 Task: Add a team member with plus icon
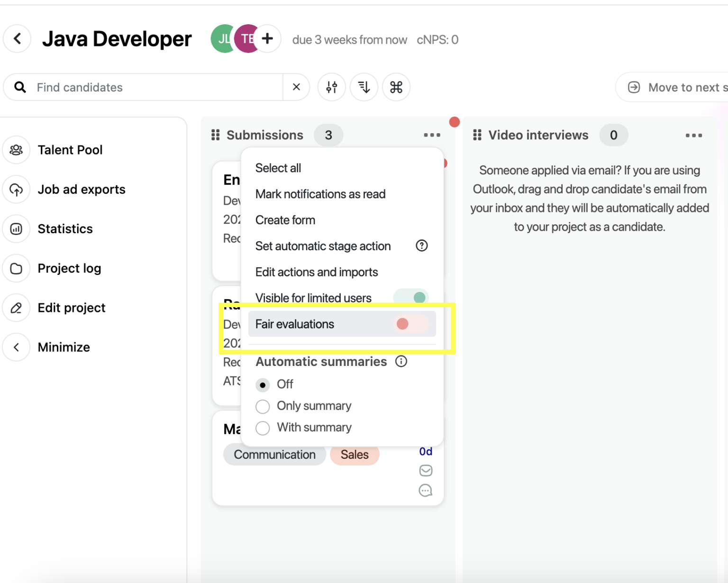267,39
